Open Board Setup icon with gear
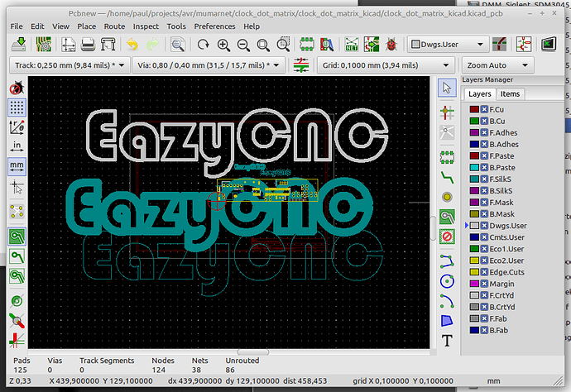The image size is (571, 392). [44, 45]
